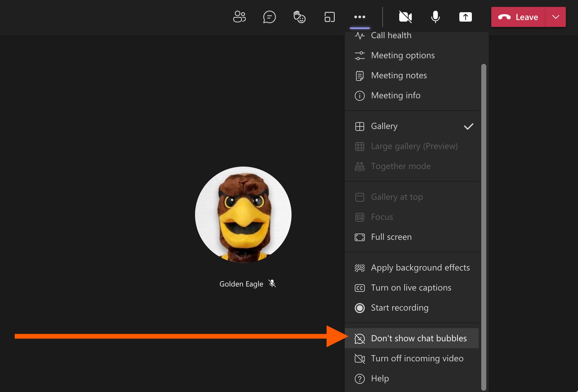The image size is (578, 392).
Task: Open Meeting options from the menu
Action: pos(403,55)
